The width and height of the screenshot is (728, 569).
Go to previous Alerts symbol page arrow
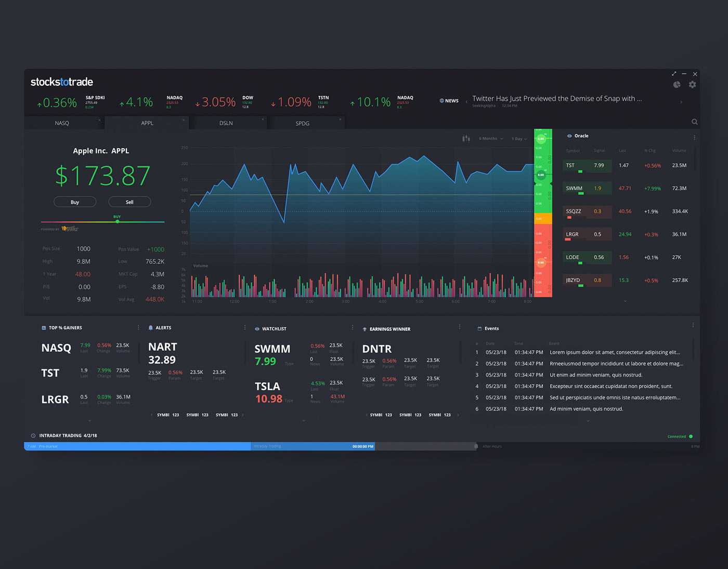[151, 415]
